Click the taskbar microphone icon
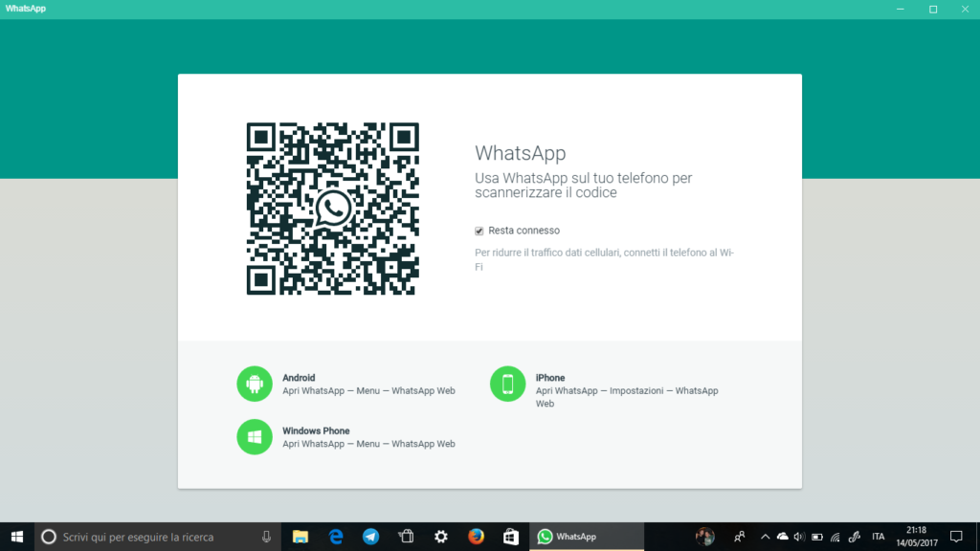 [266, 537]
